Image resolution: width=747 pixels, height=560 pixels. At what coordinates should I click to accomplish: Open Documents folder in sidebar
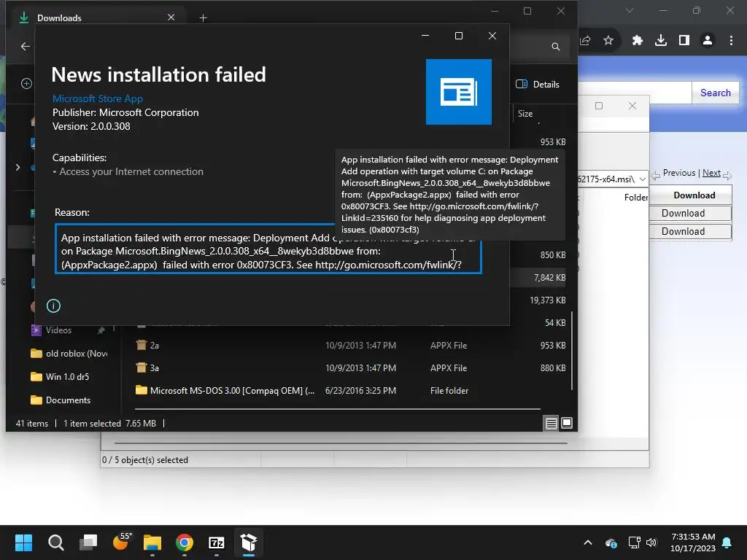[61, 400]
